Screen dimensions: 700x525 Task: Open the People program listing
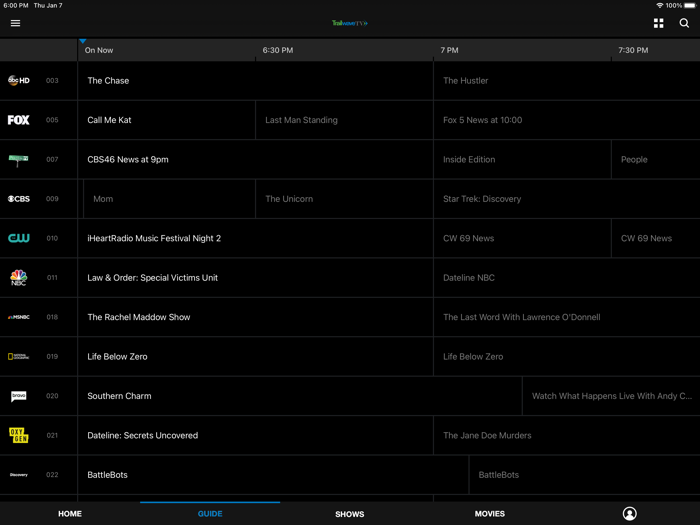655,159
